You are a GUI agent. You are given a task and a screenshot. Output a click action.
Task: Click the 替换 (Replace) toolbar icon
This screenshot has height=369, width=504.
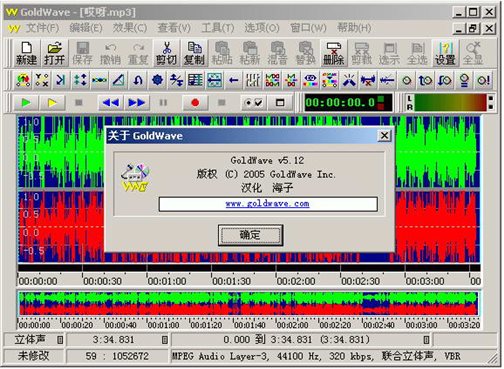[306, 53]
